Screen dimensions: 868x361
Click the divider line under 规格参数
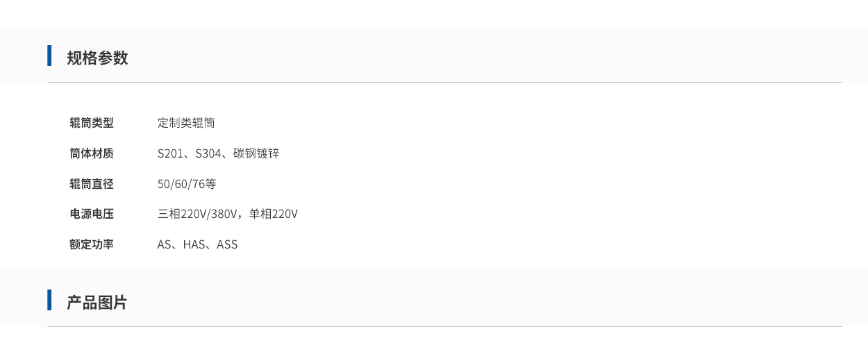444,82
